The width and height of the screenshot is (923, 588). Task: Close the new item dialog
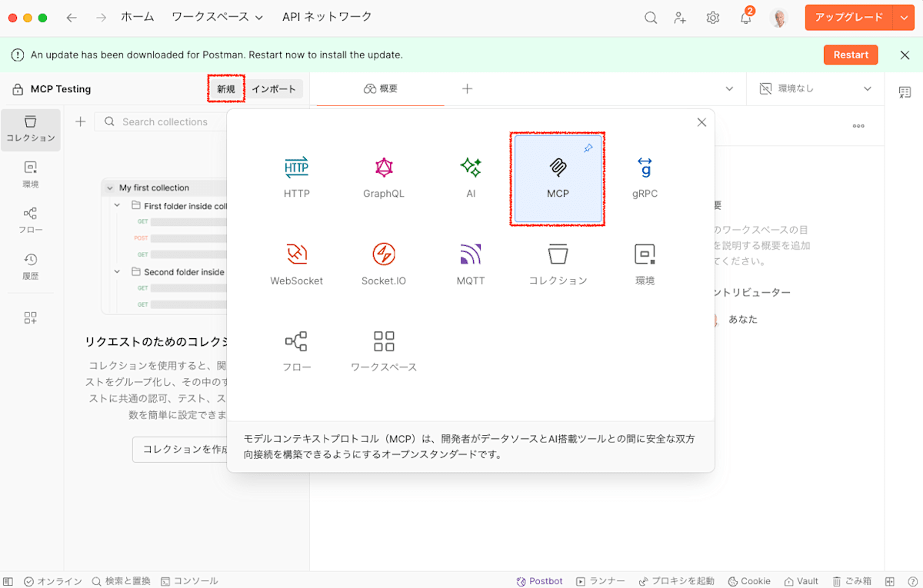point(701,122)
